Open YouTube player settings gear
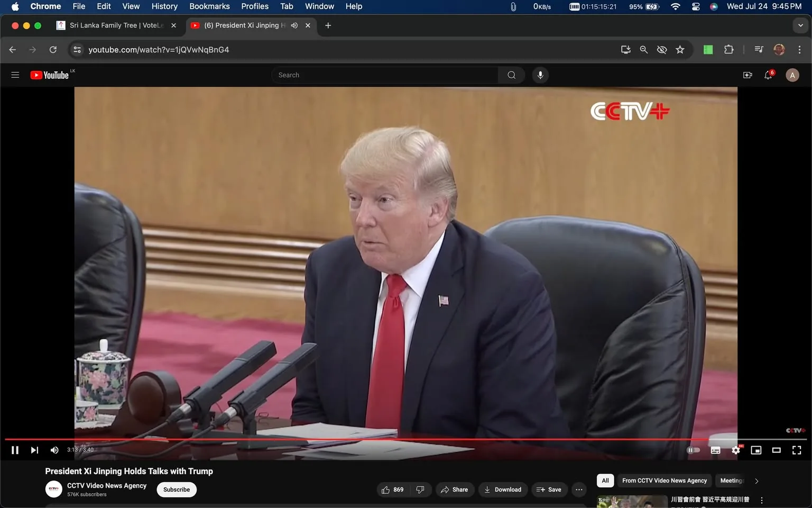The height and width of the screenshot is (508, 812). click(735, 450)
